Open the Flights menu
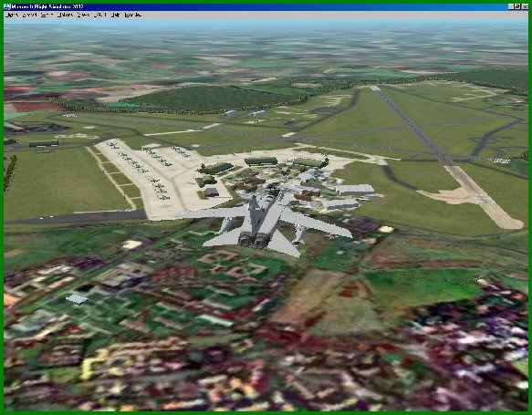The height and width of the screenshot is (415, 532). (x=12, y=15)
